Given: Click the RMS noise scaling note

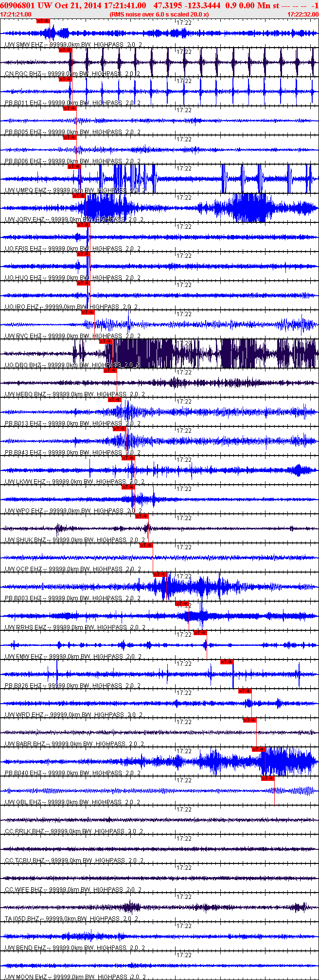Looking at the screenshot, I should click(159, 15).
